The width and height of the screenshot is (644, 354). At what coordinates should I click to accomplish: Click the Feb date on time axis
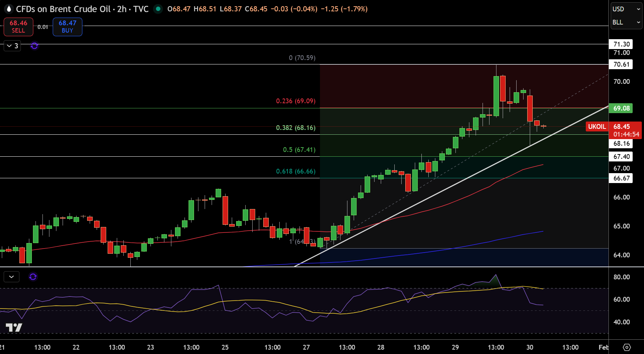point(603,347)
